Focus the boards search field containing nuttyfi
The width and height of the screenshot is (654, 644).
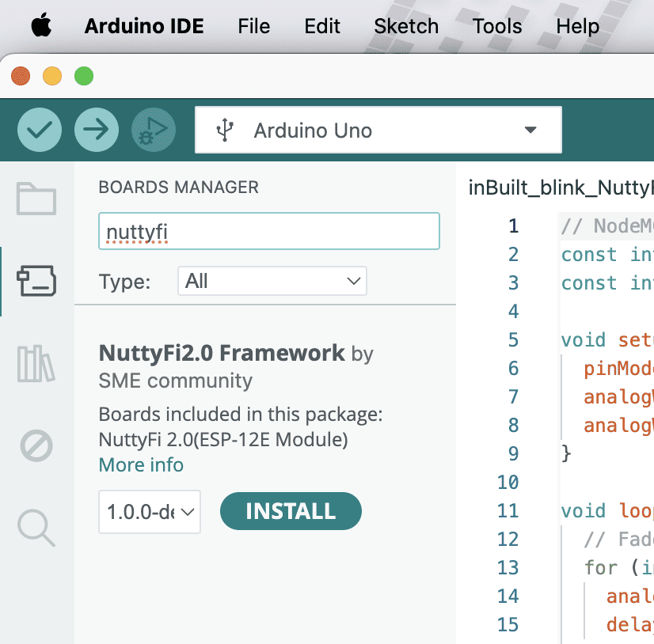(x=268, y=232)
